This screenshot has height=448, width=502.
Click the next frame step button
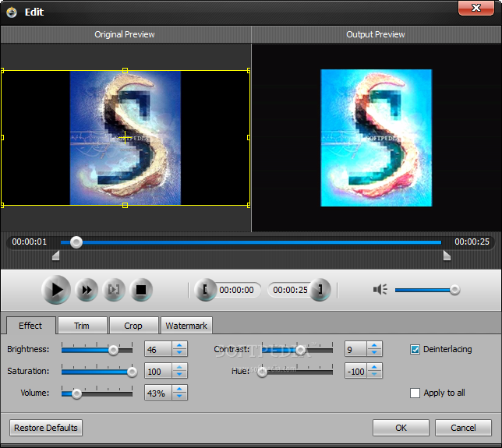click(114, 290)
